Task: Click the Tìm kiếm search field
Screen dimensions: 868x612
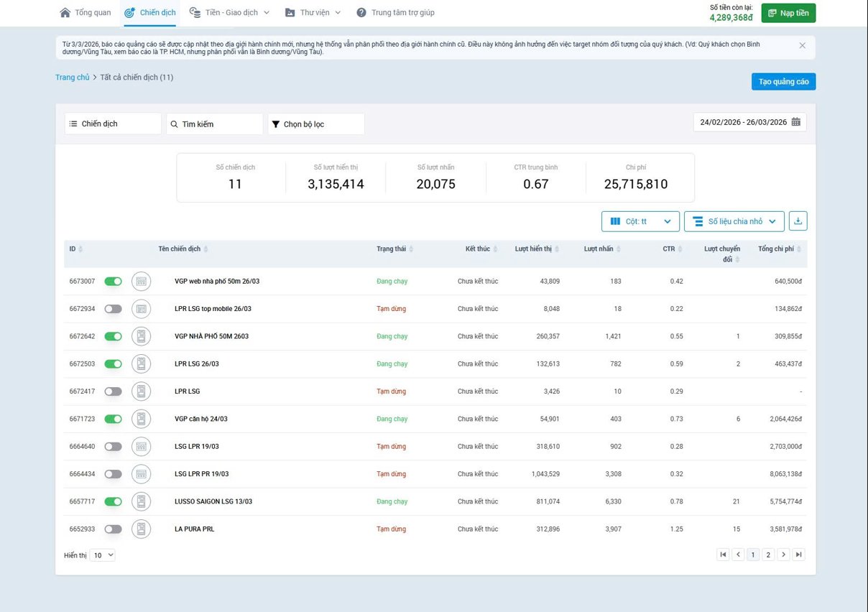Action: [x=215, y=124]
